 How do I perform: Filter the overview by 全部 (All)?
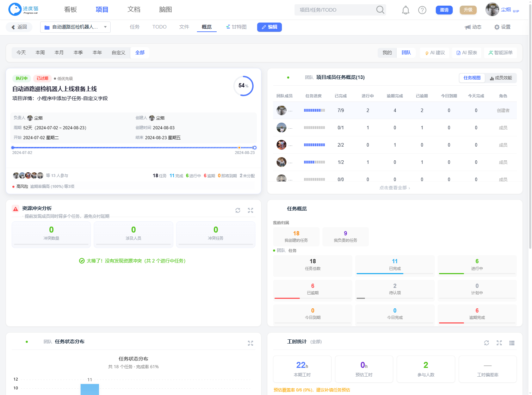pos(140,53)
